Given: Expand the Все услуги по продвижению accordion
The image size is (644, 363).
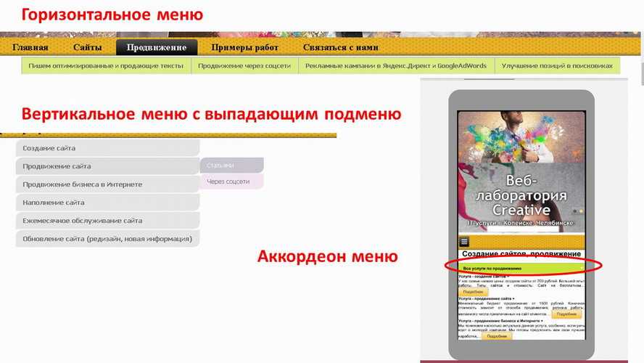Looking at the screenshot, I should (x=521, y=268).
